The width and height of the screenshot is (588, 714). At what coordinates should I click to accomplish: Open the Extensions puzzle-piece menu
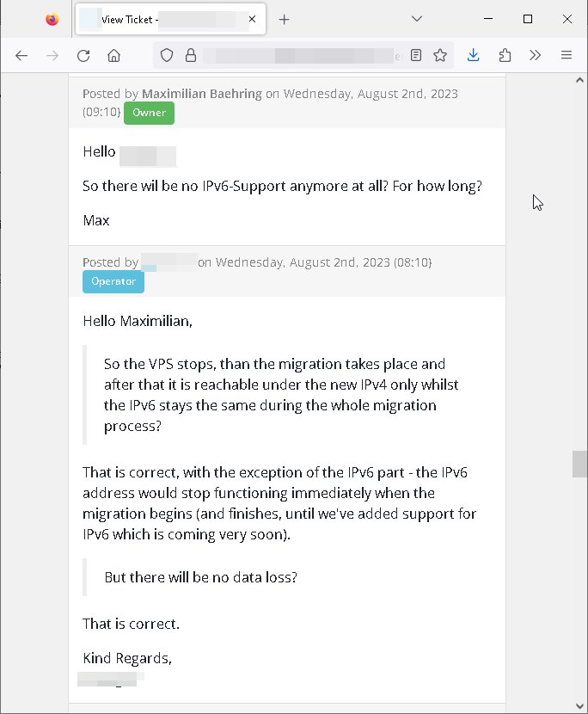[x=505, y=56]
